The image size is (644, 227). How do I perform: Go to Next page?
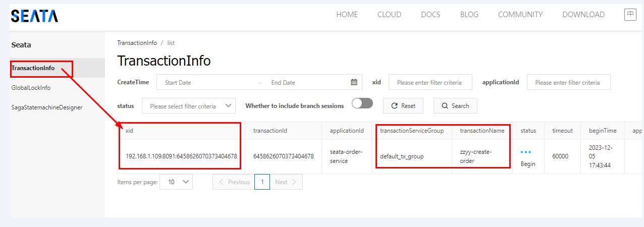286,182
